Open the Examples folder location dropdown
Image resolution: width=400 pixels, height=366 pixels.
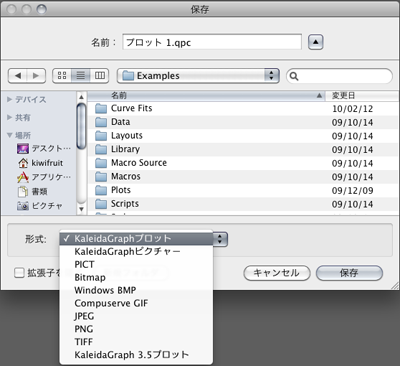pos(198,76)
